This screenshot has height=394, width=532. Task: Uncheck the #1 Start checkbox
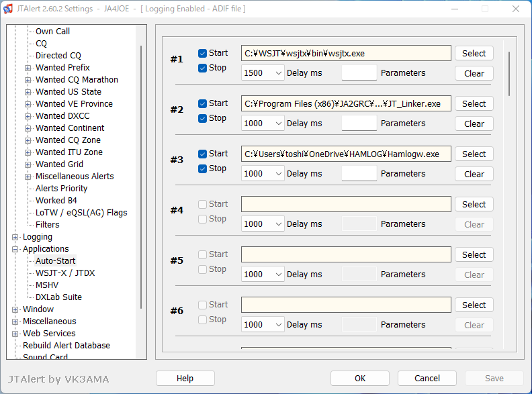click(203, 53)
